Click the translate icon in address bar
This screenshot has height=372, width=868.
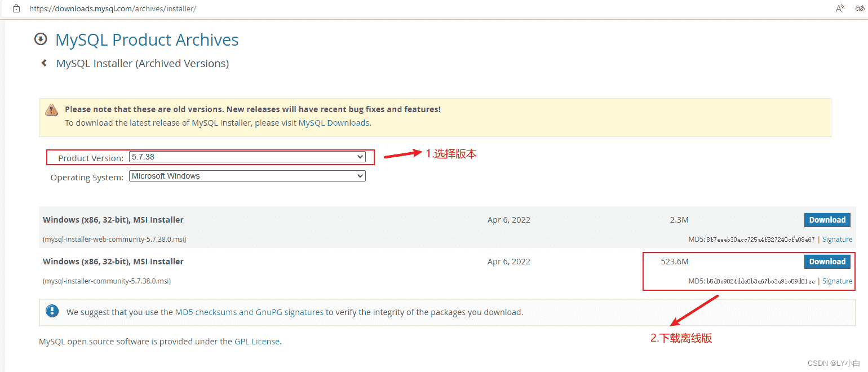click(x=860, y=8)
